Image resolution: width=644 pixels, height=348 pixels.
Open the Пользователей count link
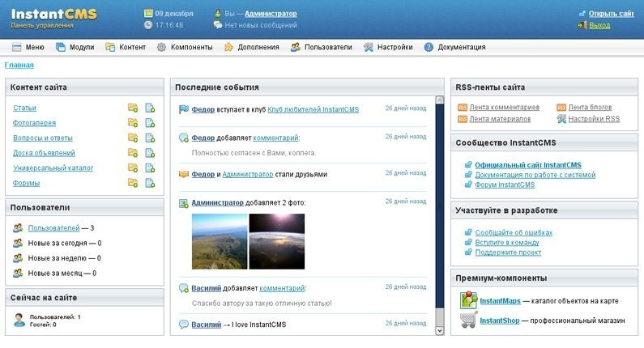(x=53, y=228)
